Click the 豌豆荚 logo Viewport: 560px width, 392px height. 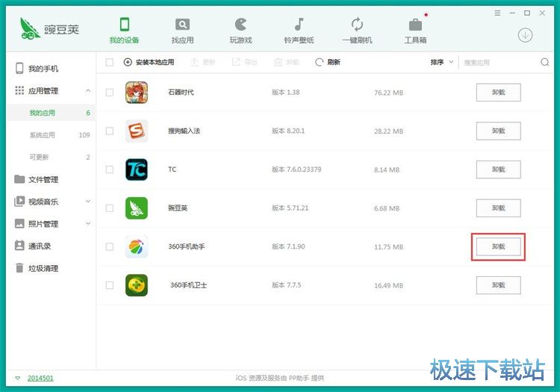tap(49, 28)
